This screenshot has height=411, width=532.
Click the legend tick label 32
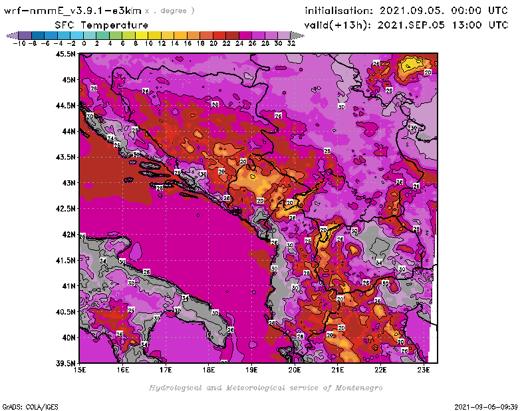[291, 43]
